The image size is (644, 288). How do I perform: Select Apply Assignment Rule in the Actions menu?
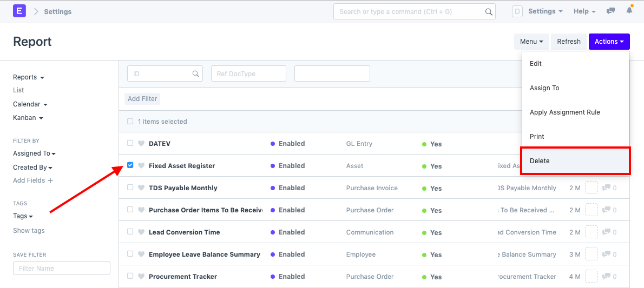coord(564,112)
